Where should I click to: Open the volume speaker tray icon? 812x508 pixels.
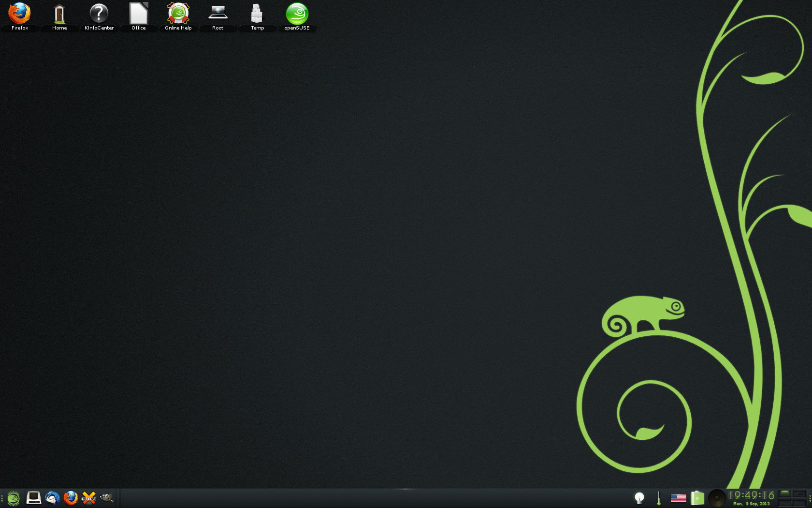coord(717,498)
